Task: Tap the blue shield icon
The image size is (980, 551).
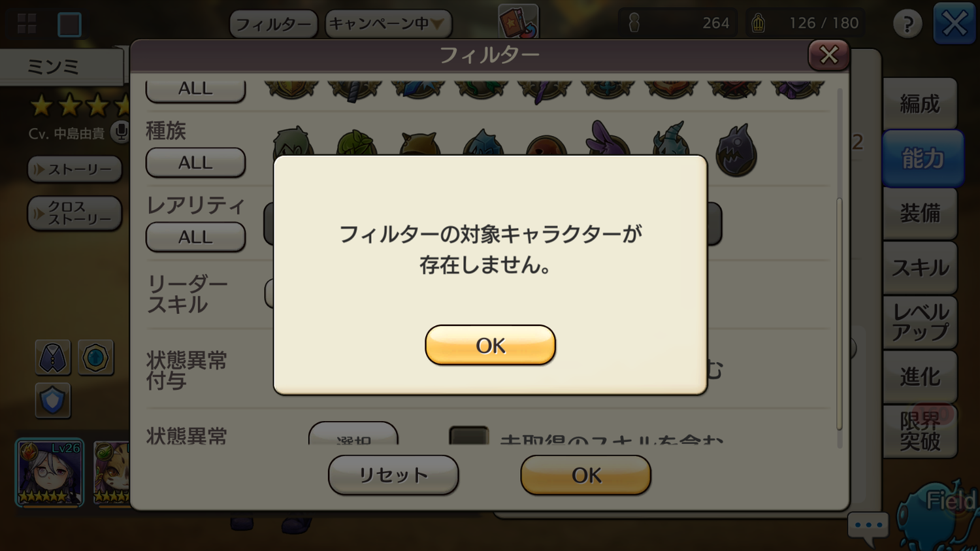Action: [52, 400]
